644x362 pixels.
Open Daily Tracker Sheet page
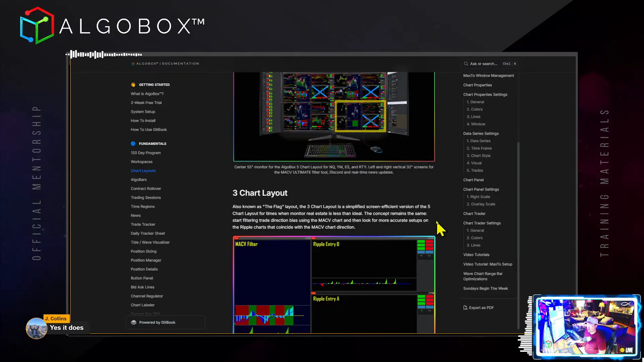[148, 234]
